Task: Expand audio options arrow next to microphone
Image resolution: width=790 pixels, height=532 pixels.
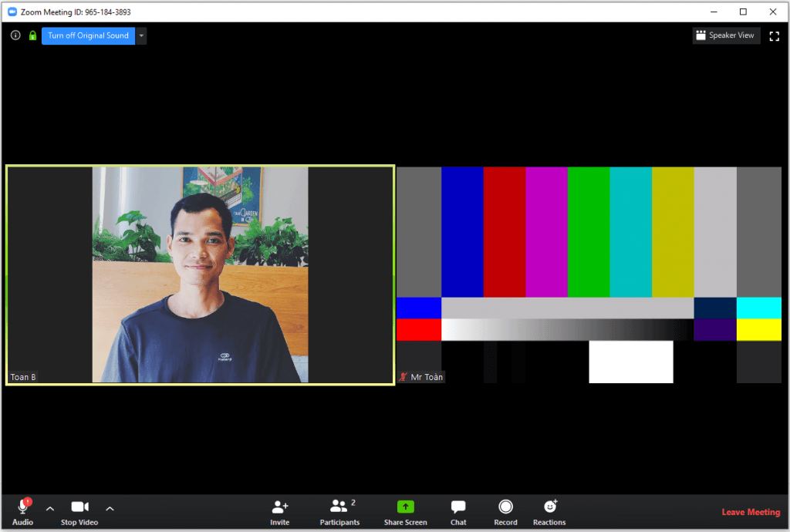Action: click(50, 508)
